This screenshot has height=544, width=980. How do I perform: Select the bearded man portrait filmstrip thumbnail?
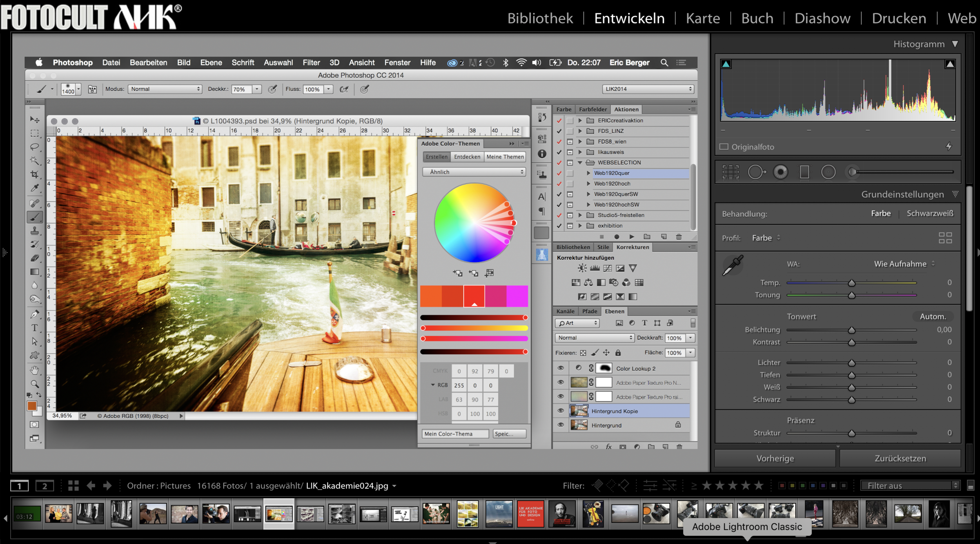(x=562, y=513)
